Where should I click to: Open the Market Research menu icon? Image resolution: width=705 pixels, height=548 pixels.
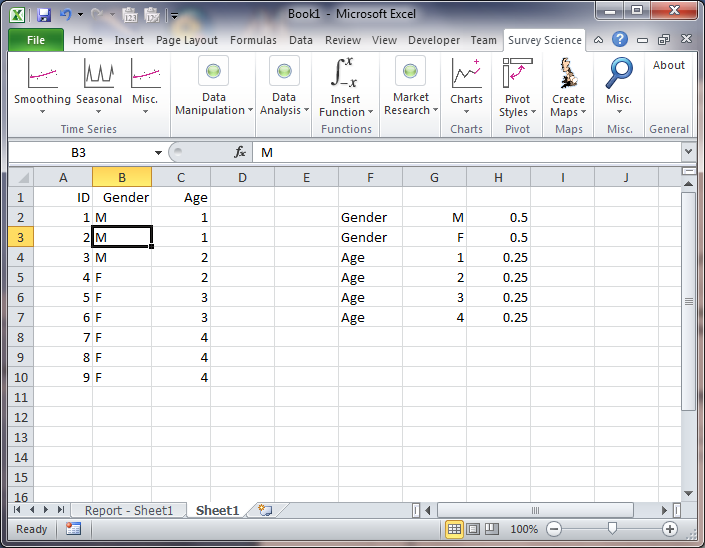410,71
